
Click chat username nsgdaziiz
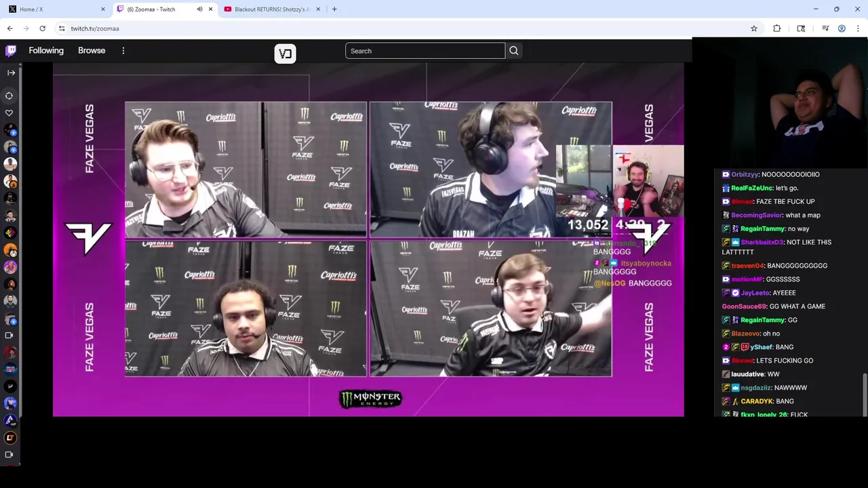pyautogui.click(x=755, y=388)
